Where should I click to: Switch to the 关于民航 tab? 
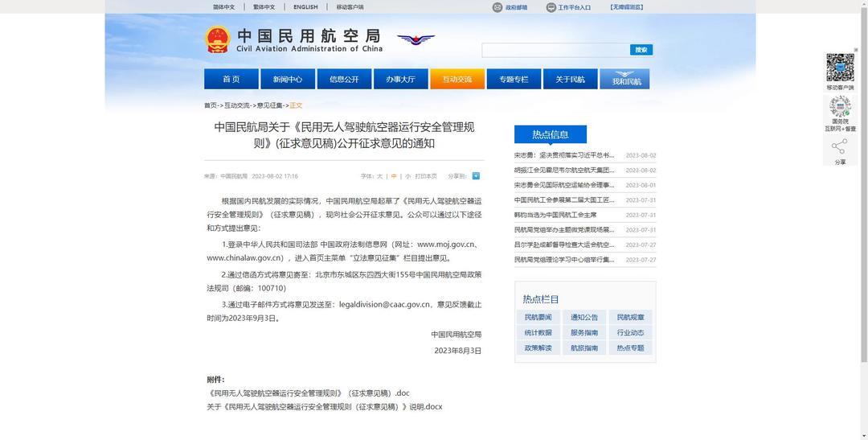point(570,79)
